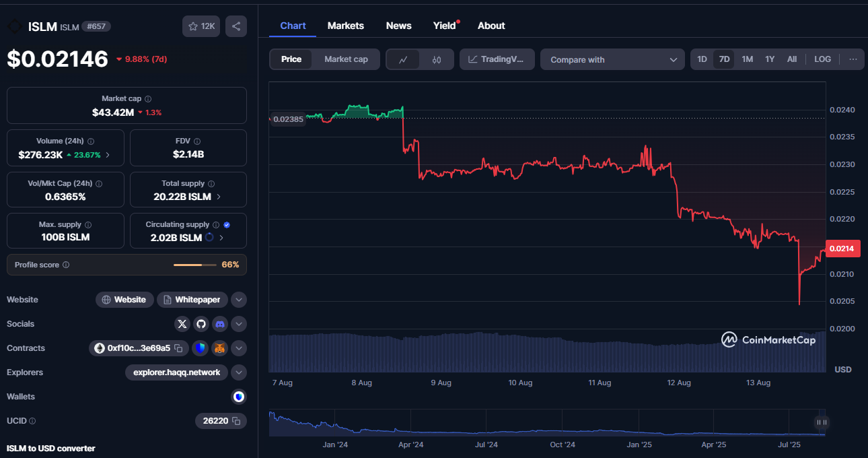Select the Market cap chart toggle
The image size is (868, 458).
[346, 59]
